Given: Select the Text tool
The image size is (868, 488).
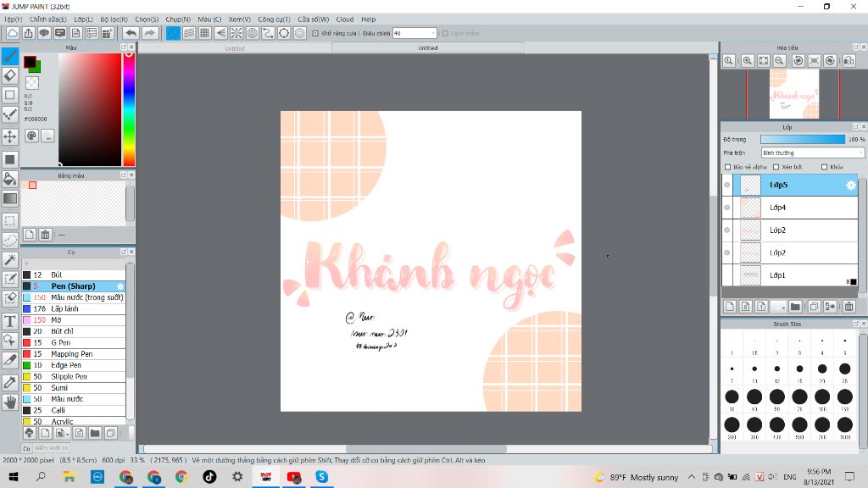Looking at the screenshot, I should [10, 321].
